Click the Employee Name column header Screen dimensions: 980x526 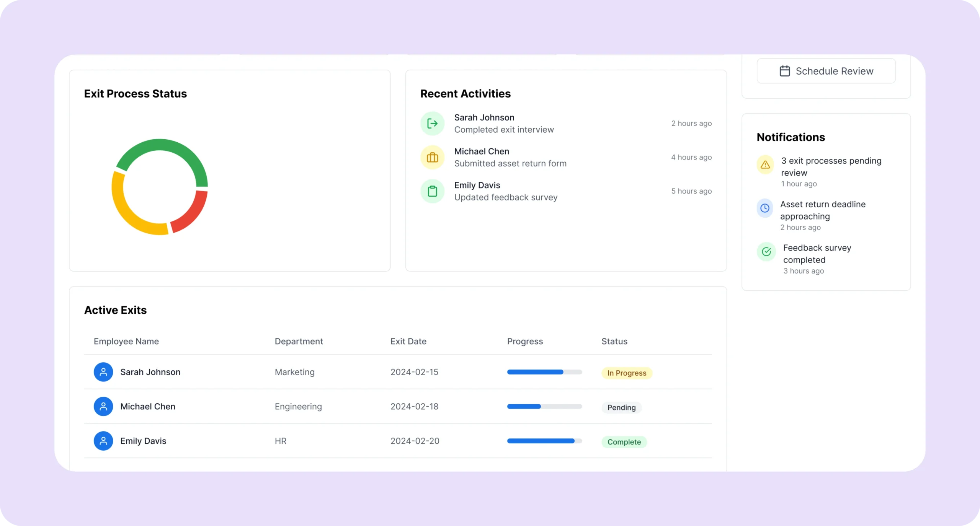tap(126, 341)
